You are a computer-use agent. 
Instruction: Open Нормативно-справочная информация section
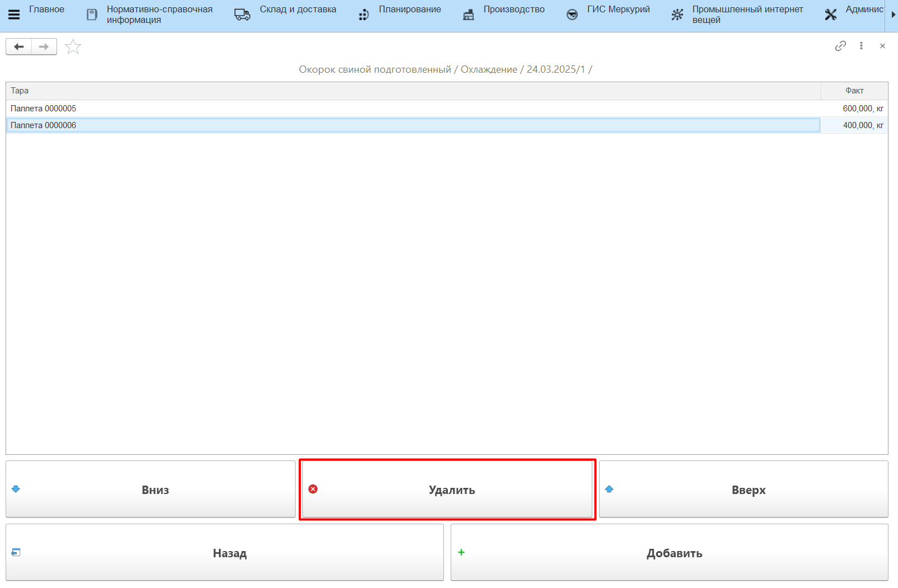(x=160, y=15)
